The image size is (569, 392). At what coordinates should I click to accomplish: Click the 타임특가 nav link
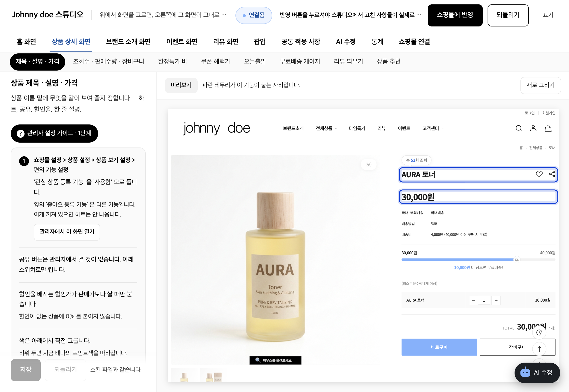[357, 128]
